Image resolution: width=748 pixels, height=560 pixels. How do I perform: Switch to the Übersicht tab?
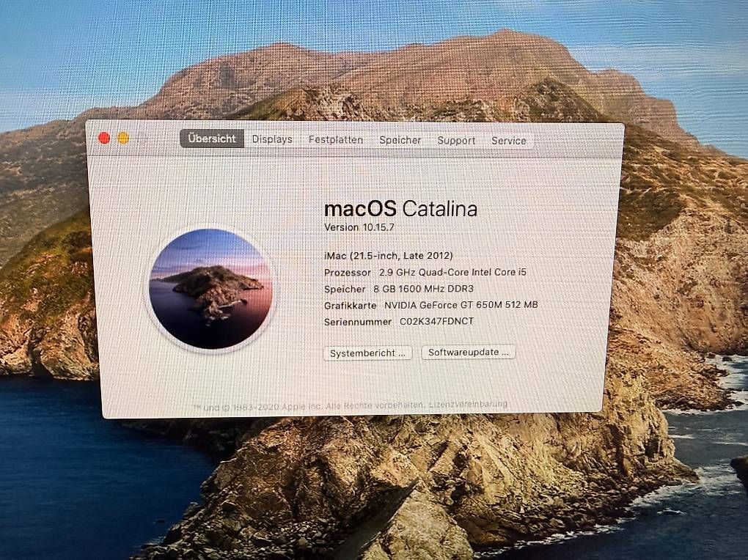(212, 139)
